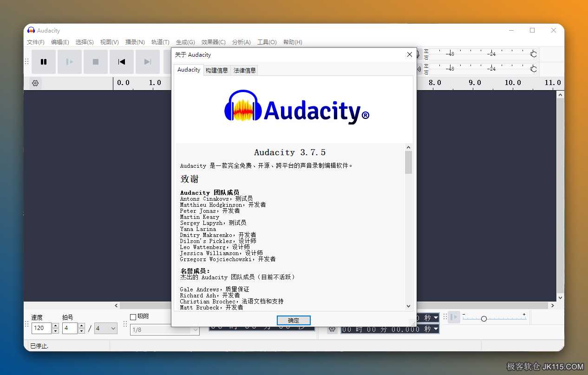588x375 pixels.
Task: Close the About Audacity dialog
Action: click(x=409, y=54)
